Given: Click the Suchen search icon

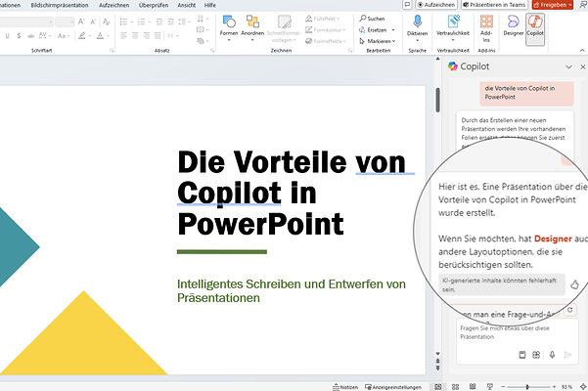Looking at the screenshot, I should [363, 18].
